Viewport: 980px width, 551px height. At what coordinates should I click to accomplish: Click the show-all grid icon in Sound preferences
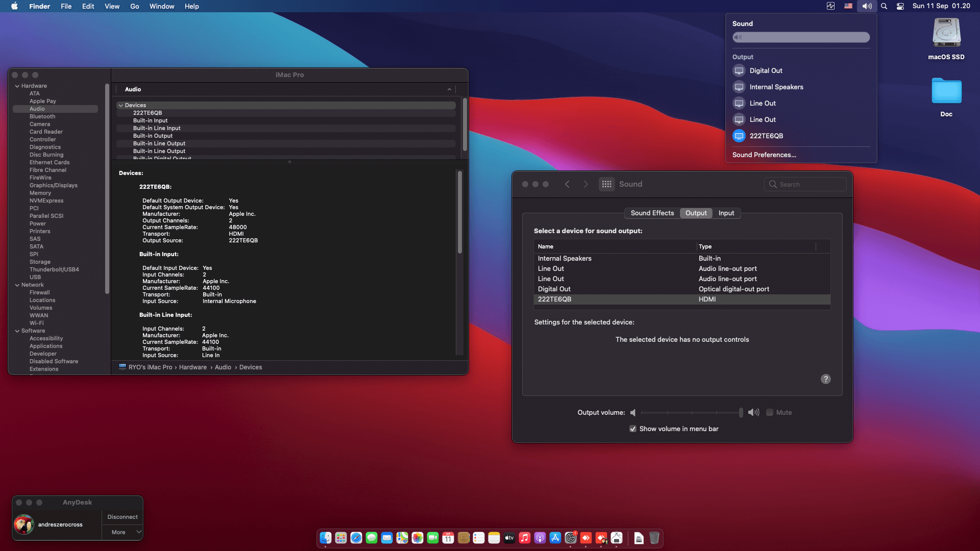606,184
